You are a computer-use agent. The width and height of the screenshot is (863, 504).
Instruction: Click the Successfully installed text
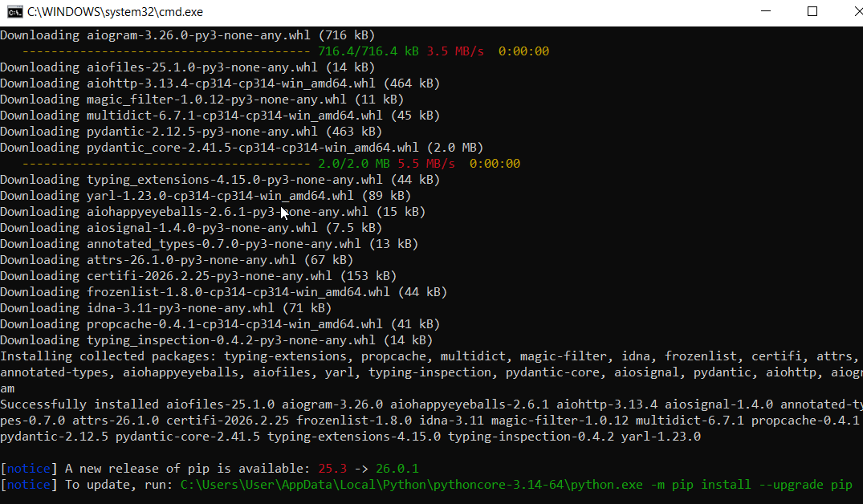click(79, 404)
